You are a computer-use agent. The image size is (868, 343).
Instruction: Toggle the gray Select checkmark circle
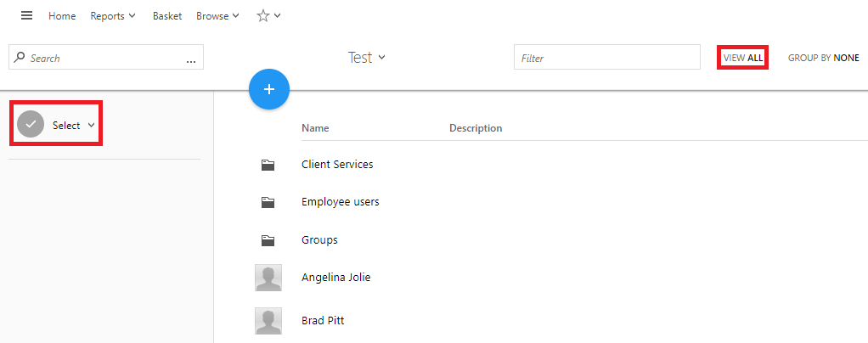coord(31,124)
